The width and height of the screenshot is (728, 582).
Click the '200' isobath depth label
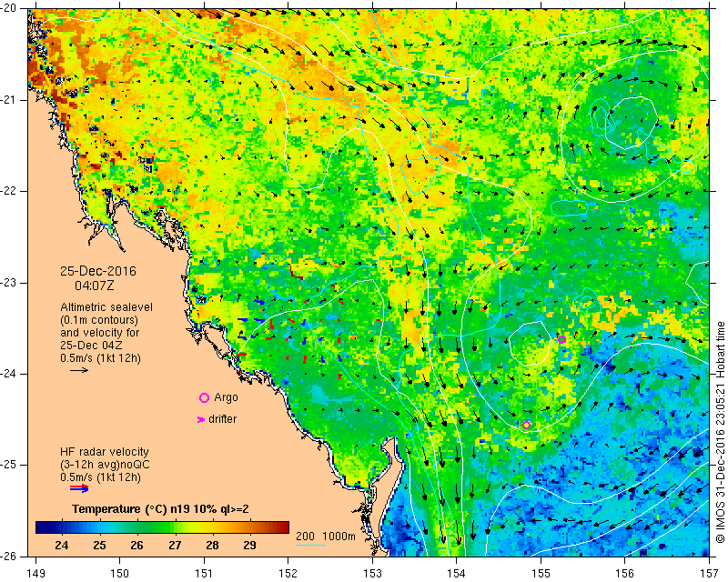(306, 537)
